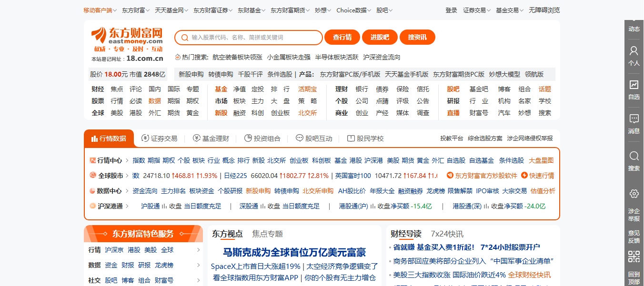
Task: Open 搜索 magnifier icon in right sidebar
Action: click(634, 156)
